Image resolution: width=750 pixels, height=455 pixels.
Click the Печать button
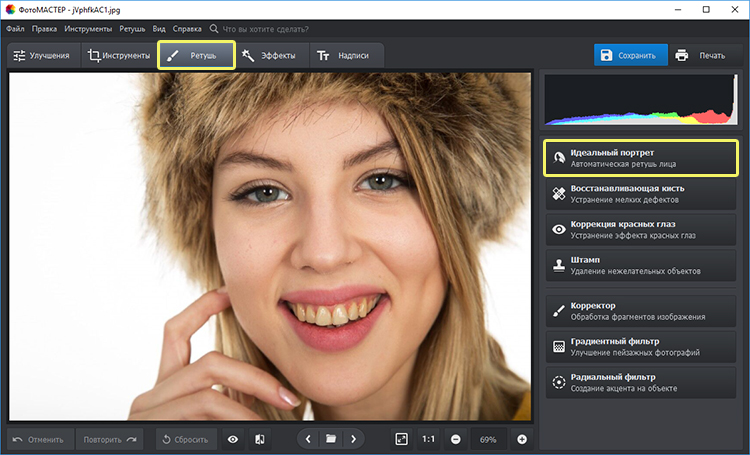click(700, 56)
